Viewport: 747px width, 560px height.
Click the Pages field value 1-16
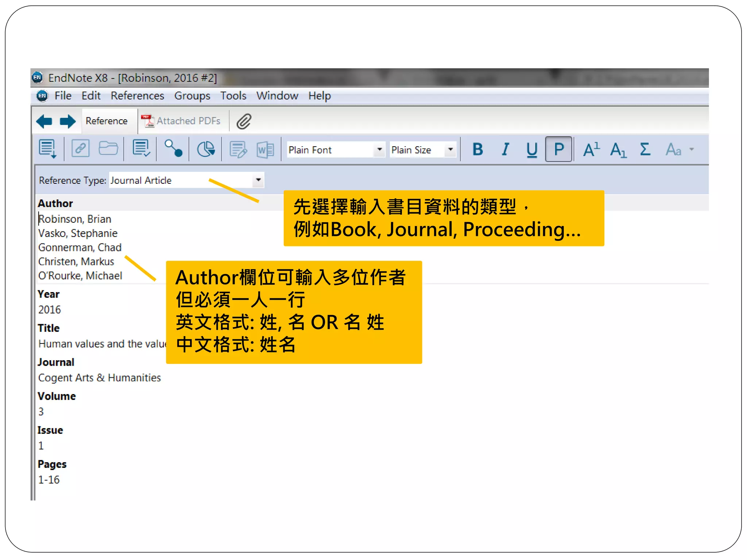pyautogui.click(x=49, y=479)
